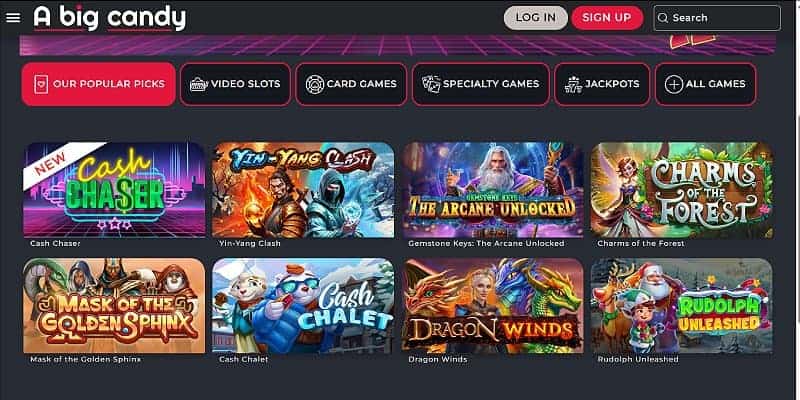The height and width of the screenshot is (400, 800).
Task: Open the Yin-Yang Clash game thumbnail
Action: (303, 190)
